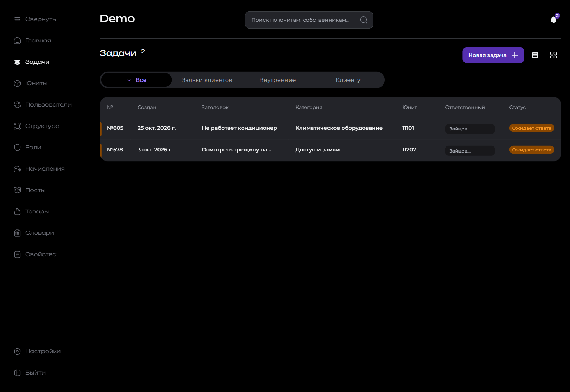Click task number №578
Screen dimensions: 570x392
coord(115,150)
